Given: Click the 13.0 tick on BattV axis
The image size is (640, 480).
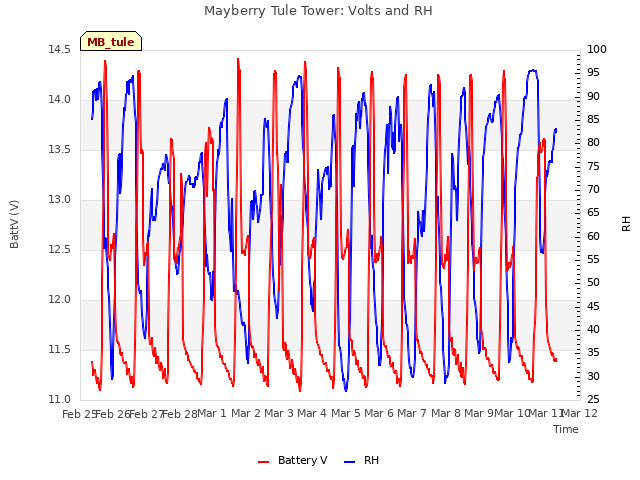Looking at the screenshot, I should [59, 200].
